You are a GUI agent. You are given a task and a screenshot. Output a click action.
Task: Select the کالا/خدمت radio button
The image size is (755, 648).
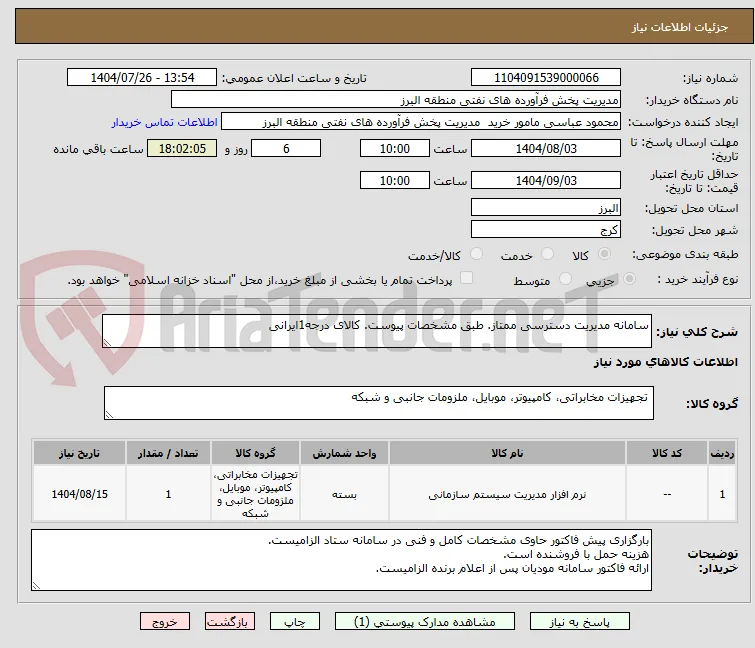pyautogui.click(x=476, y=254)
